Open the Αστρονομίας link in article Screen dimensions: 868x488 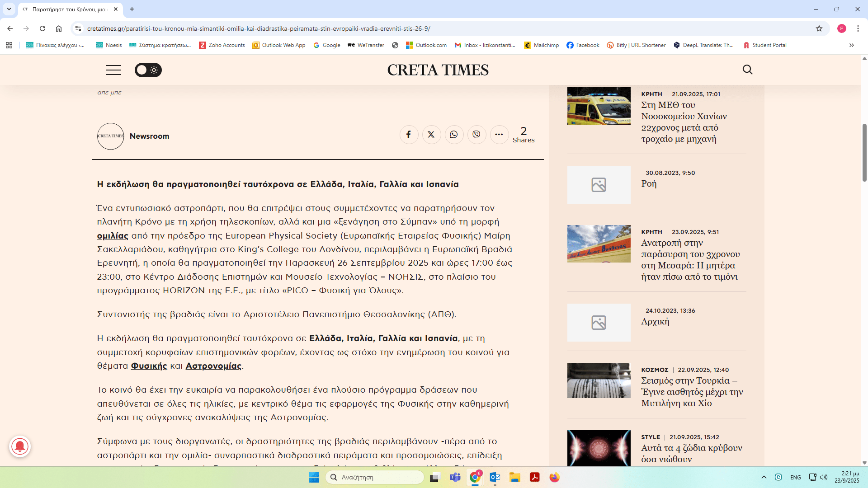tap(213, 366)
